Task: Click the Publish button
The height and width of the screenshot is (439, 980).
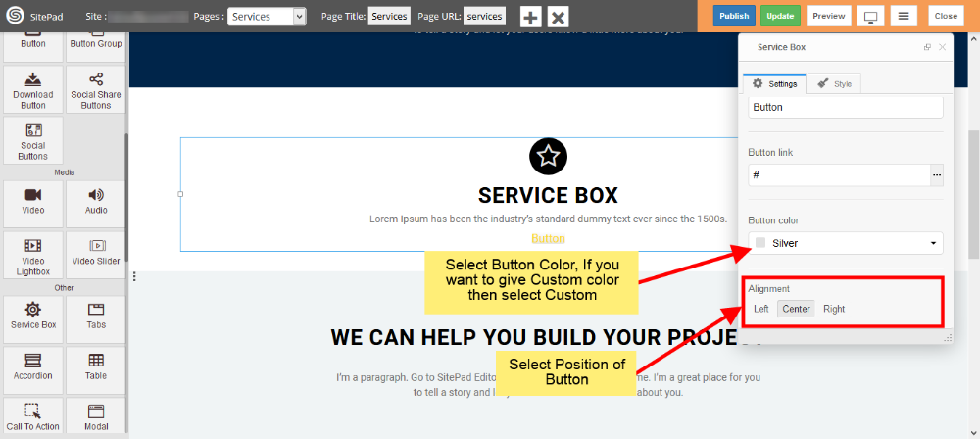Action: pyautogui.click(x=733, y=16)
